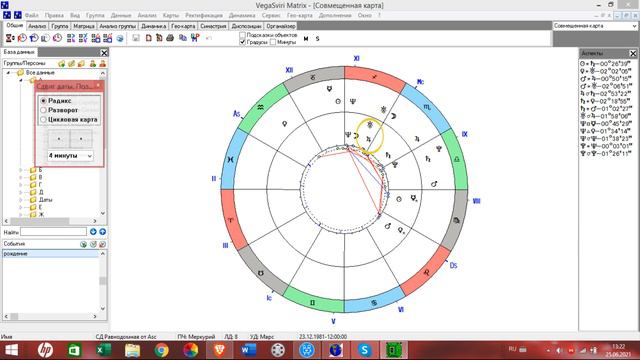This screenshot has height=360, width=640.
Task: Switch to the Органайзер tab
Action: coord(280,26)
